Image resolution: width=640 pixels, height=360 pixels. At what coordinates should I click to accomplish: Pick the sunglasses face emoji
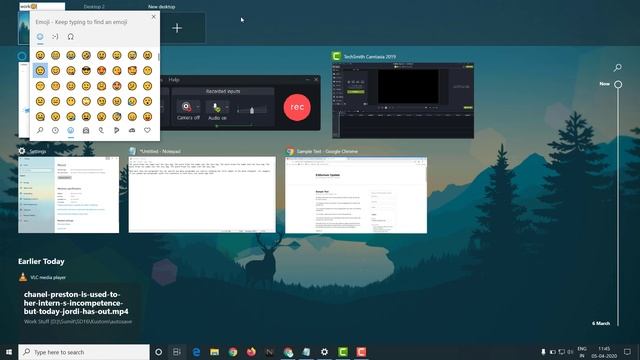click(x=86, y=71)
